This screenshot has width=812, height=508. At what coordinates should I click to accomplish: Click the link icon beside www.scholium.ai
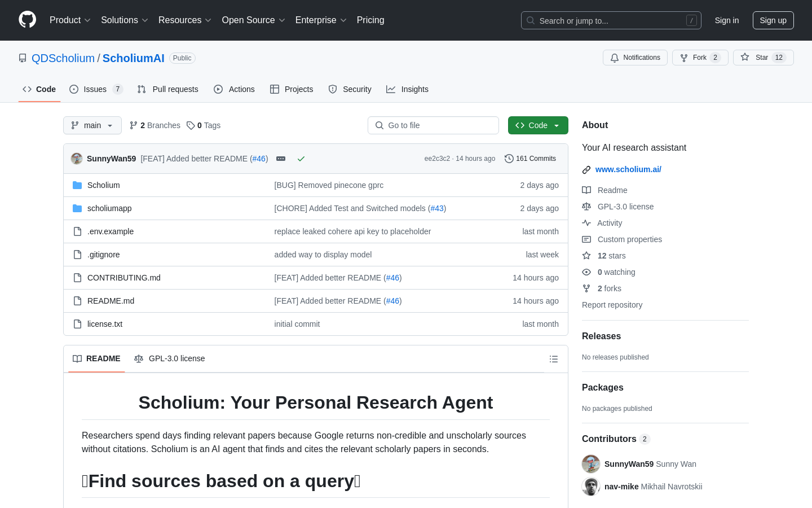click(586, 169)
